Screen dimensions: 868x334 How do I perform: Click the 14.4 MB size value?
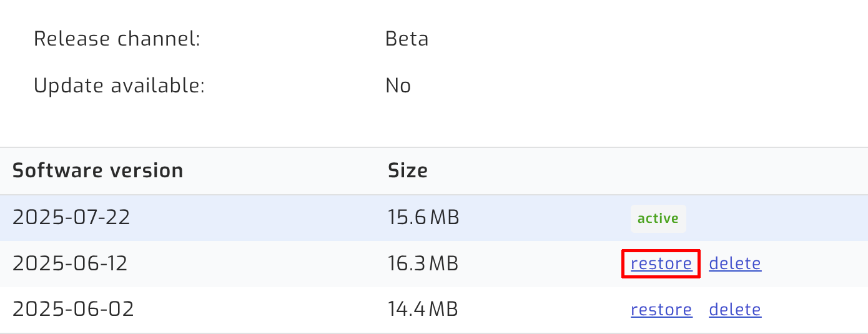click(x=423, y=310)
